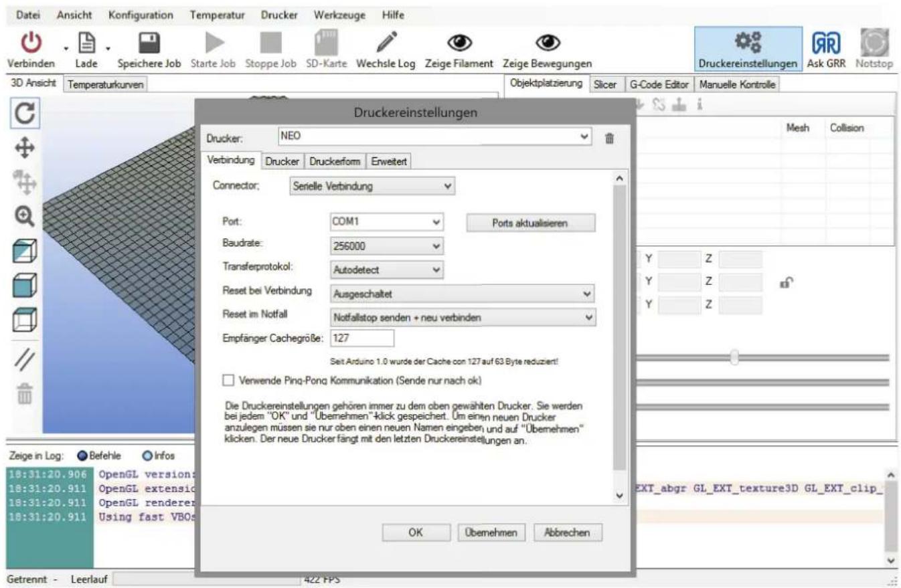Image resolution: width=901 pixels, height=588 pixels.
Task: Open the Datei menu
Action: tap(27, 14)
